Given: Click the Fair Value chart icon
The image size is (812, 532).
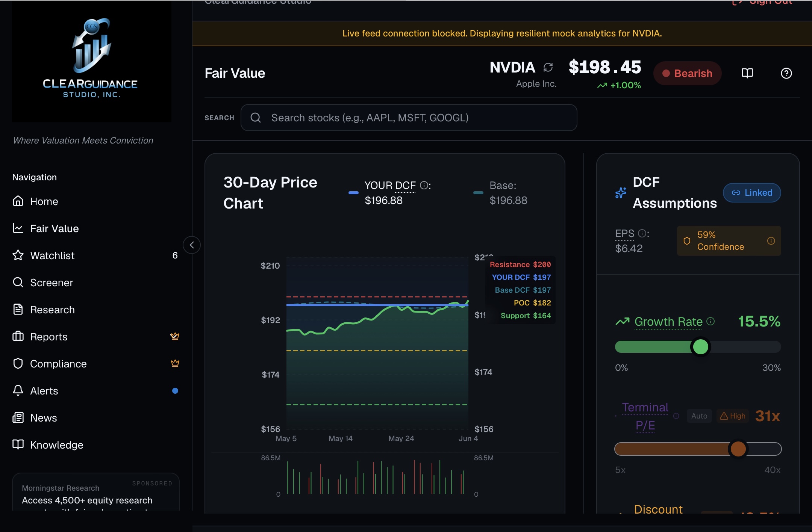Looking at the screenshot, I should coord(18,228).
